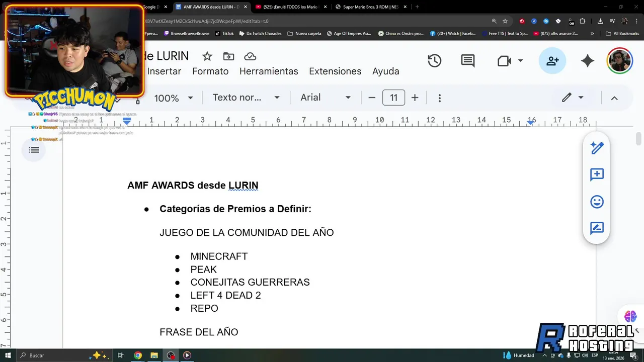Check the cloud document status icon
644x362 pixels.
[x=250, y=56]
